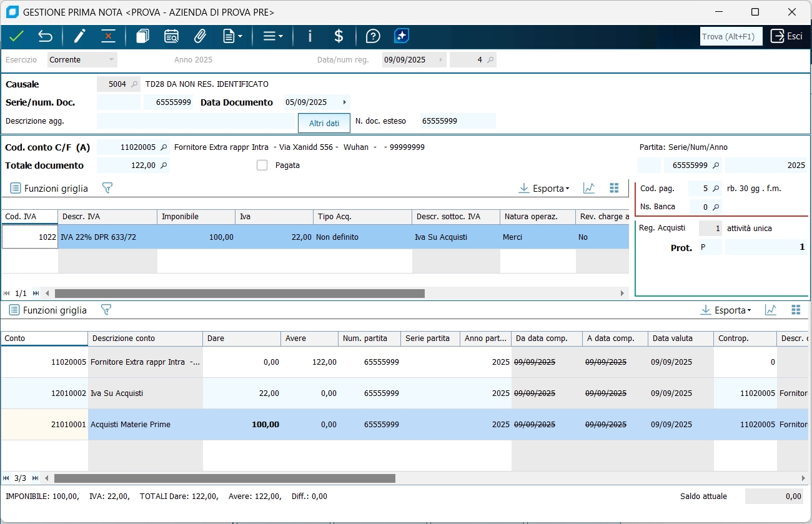Image resolution: width=812 pixels, height=524 pixels.
Task: Click the calendar search toolbar icon
Action: (x=171, y=36)
